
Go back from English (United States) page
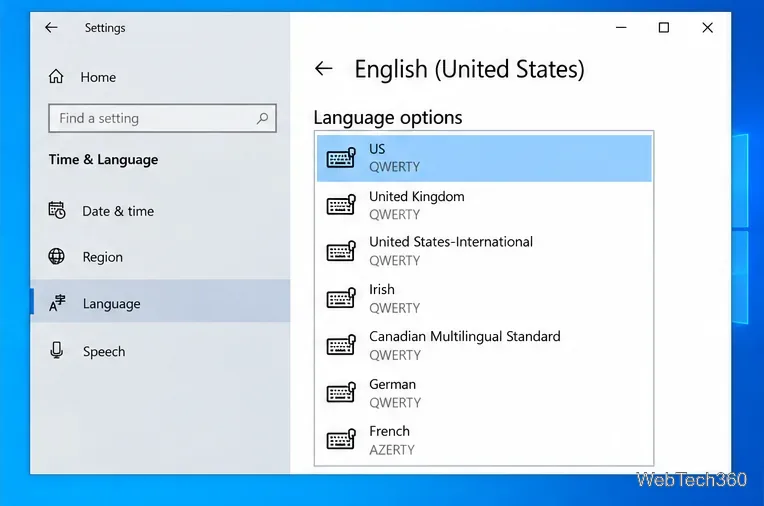(324, 69)
